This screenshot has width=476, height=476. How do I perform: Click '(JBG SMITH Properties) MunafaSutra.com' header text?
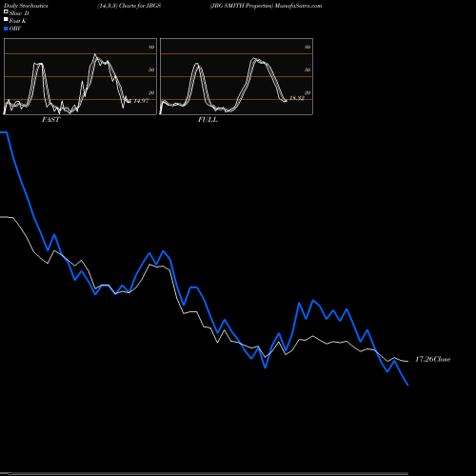coord(266,6)
